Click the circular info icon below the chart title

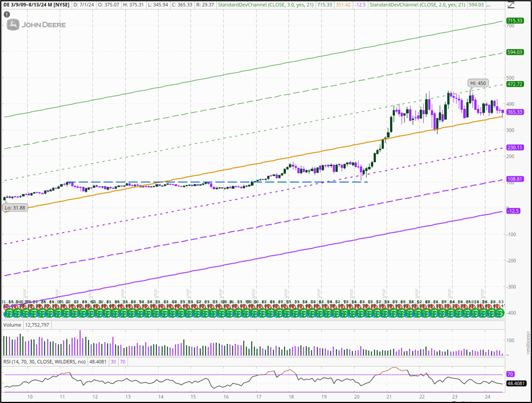(7, 15)
